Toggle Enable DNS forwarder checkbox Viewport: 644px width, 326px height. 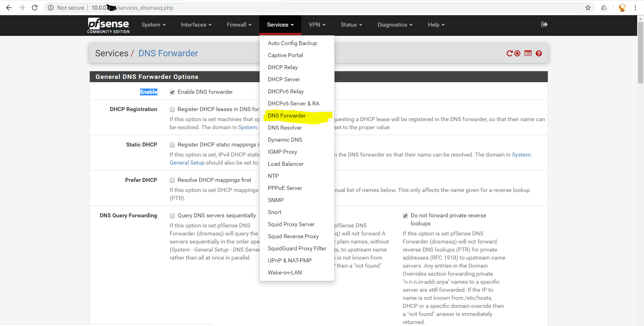coord(172,92)
